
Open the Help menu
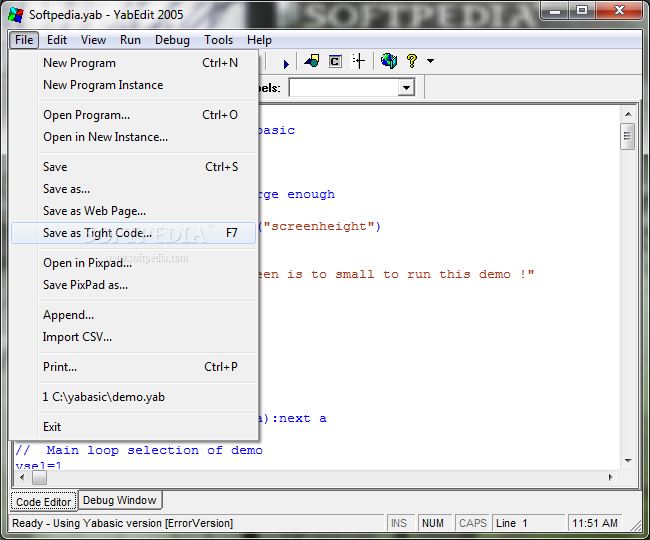[259, 40]
